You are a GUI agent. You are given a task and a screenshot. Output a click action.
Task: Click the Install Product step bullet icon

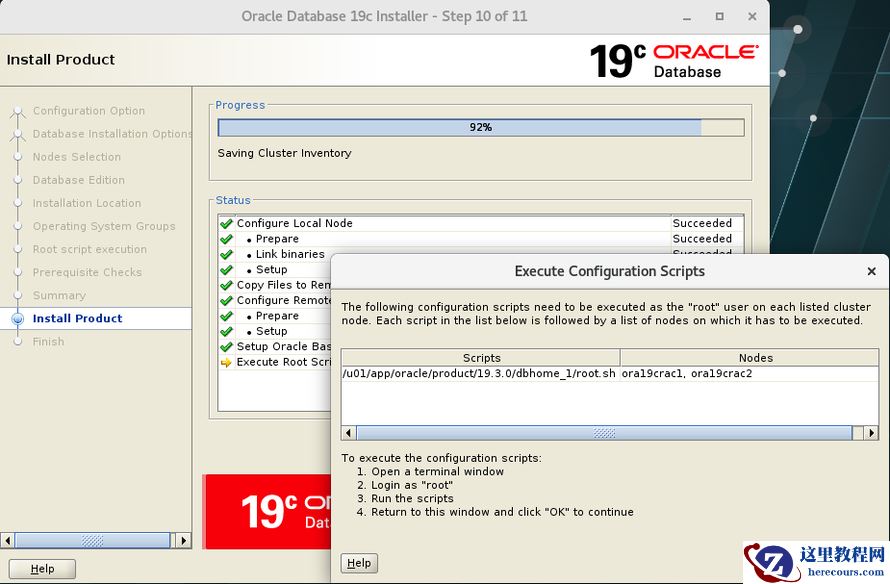18,318
